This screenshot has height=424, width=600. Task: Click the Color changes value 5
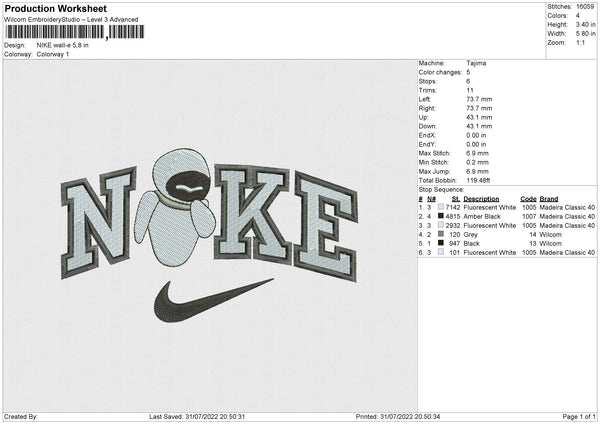(x=468, y=72)
